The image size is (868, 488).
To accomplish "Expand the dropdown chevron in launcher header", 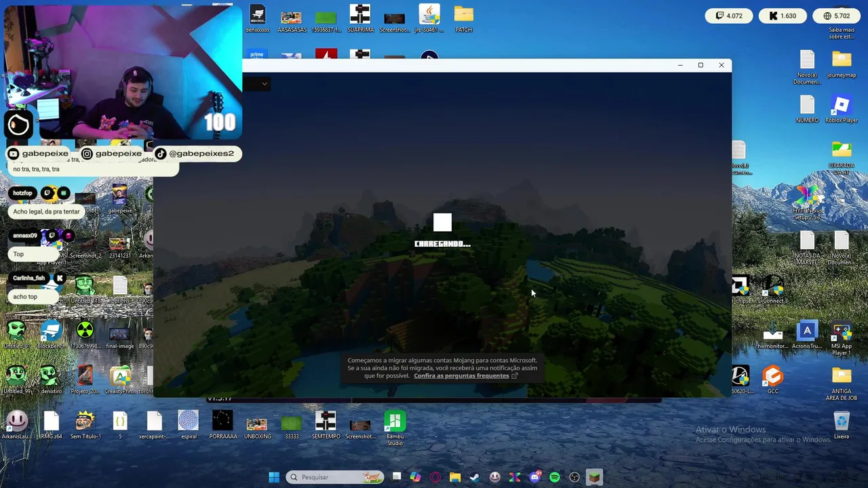I will 264,84.
